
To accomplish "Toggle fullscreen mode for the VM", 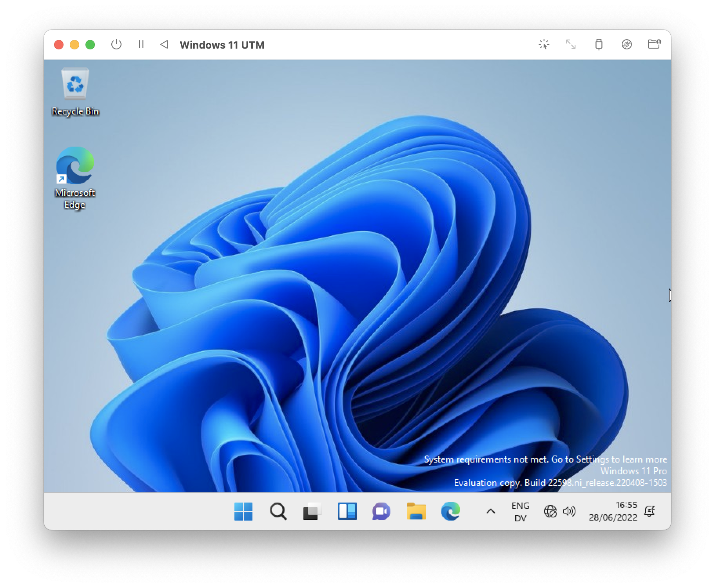I will click(x=571, y=44).
